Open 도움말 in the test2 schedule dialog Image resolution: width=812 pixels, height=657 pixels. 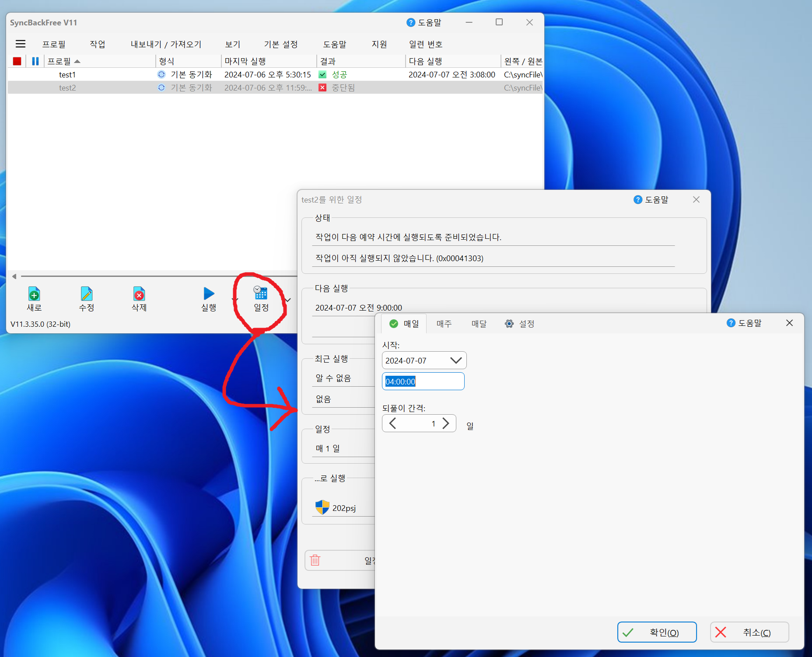pyautogui.click(x=651, y=199)
